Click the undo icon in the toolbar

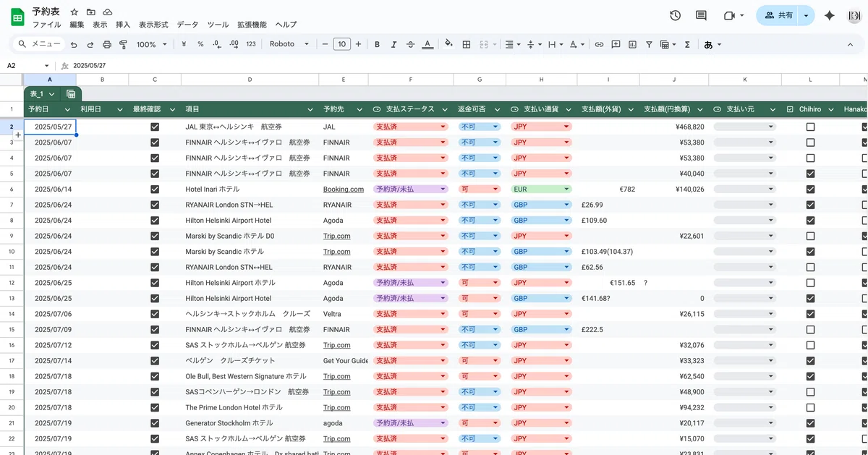(74, 44)
